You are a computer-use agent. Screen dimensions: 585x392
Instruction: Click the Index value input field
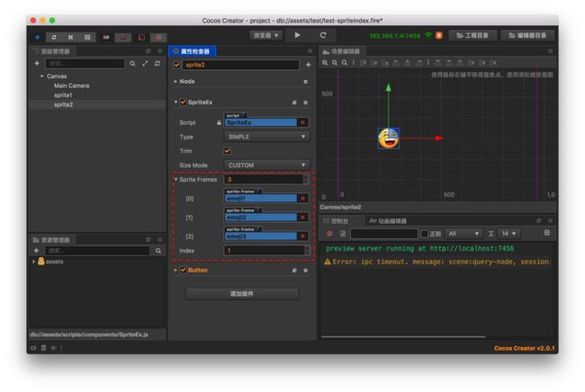264,251
